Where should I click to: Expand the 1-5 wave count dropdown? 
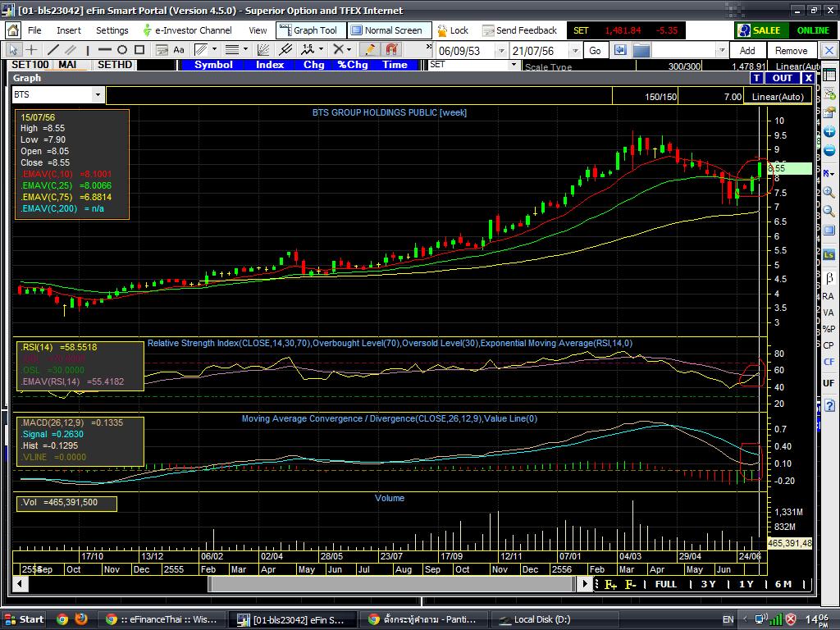point(321,50)
